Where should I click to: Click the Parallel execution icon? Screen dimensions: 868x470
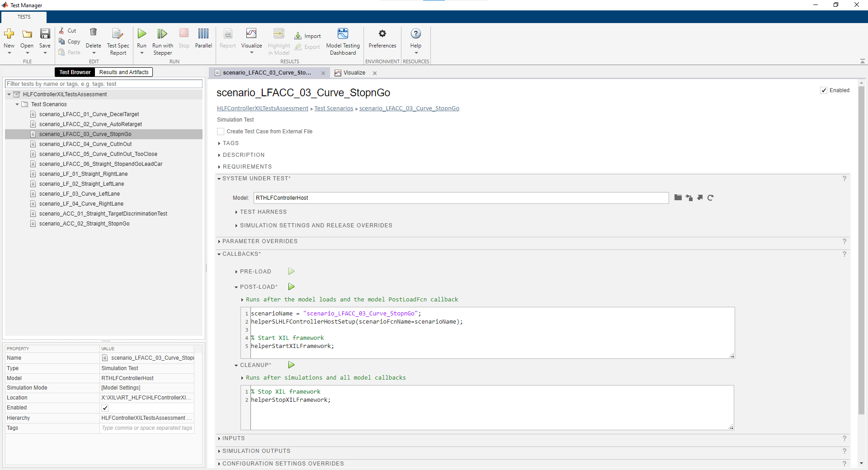(203, 34)
